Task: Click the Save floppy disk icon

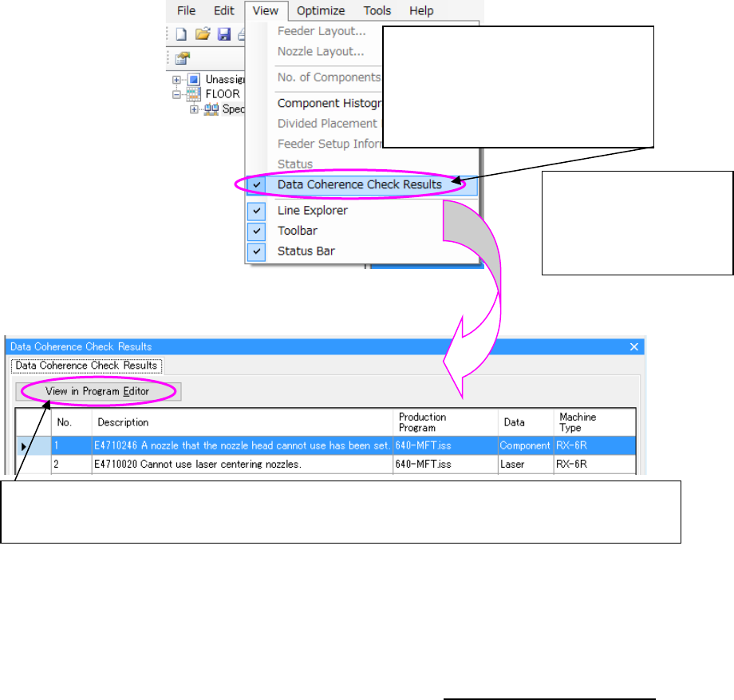Action: pos(224,34)
